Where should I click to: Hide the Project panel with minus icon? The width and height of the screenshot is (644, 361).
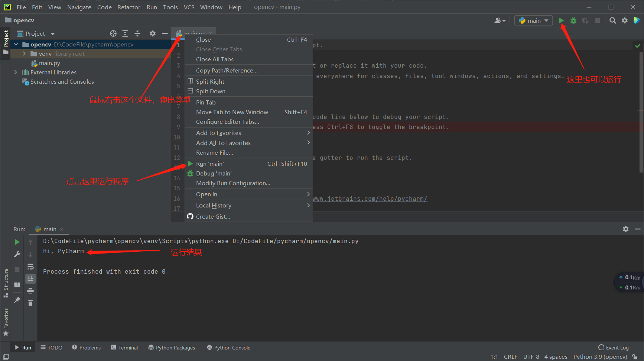165,33
